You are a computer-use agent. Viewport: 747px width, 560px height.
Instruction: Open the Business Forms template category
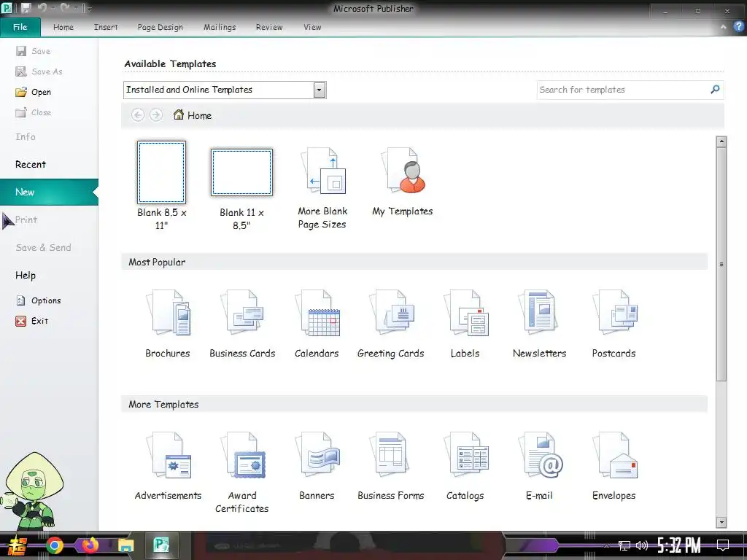(391, 466)
